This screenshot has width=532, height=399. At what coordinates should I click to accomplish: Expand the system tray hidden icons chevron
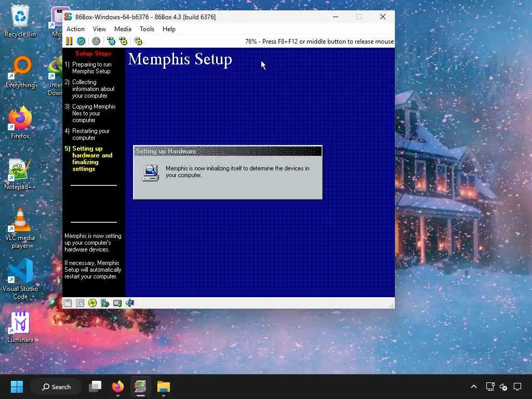pos(474,387)
